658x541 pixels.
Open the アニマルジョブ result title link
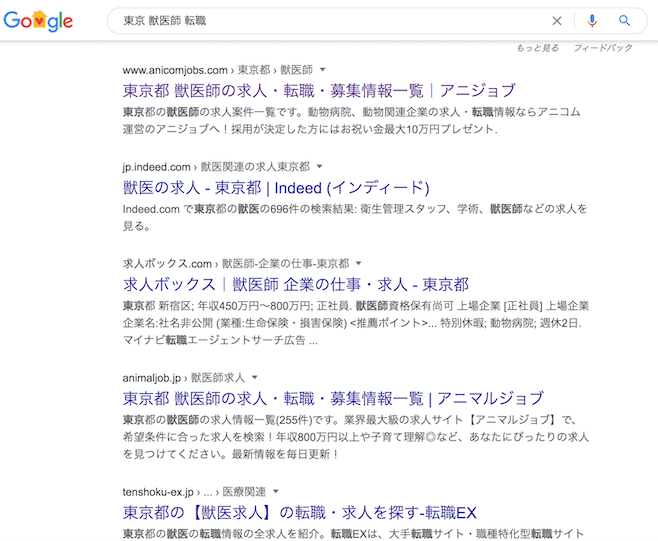pos(333,399)
